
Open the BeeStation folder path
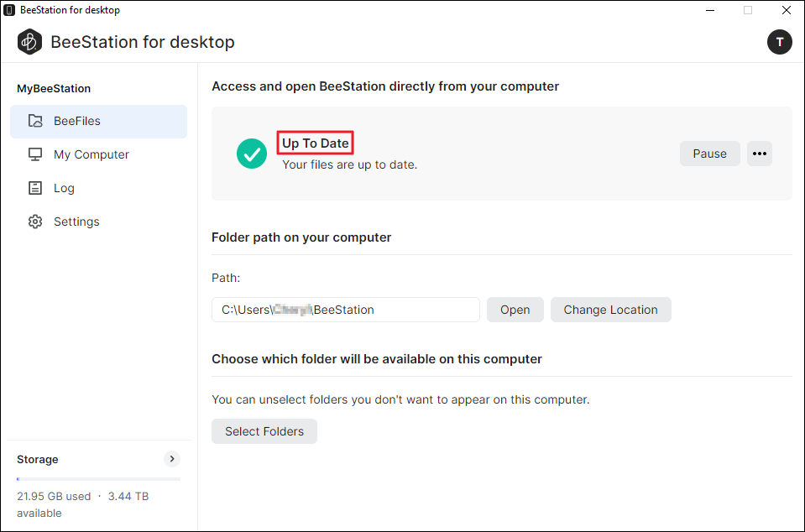pos(515,310)
